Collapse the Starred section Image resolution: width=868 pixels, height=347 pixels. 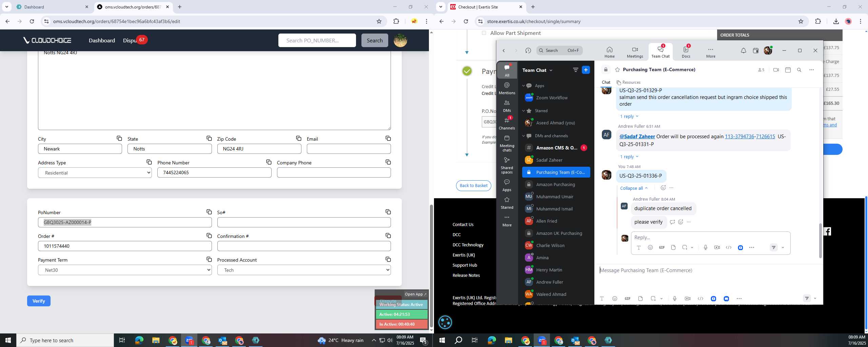point(523,111)
